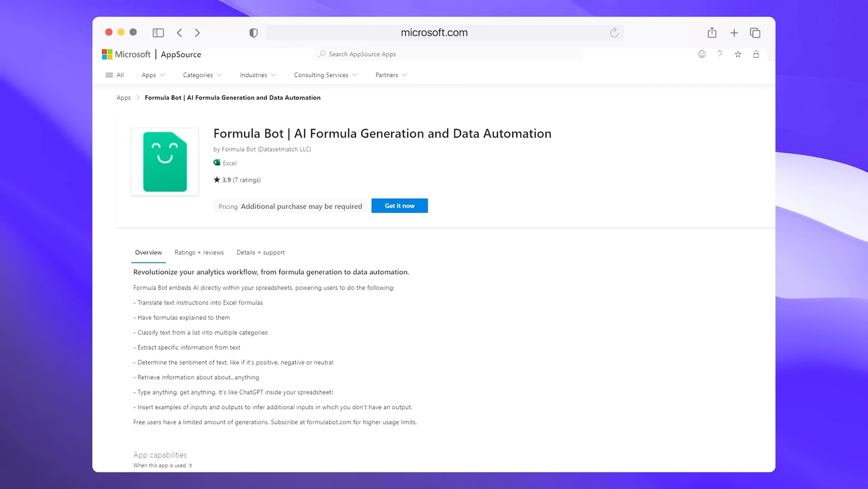Click Safari's share icon
Viewport: 868px width, 489px height.
pyautogui.click(x=712, y=32)
